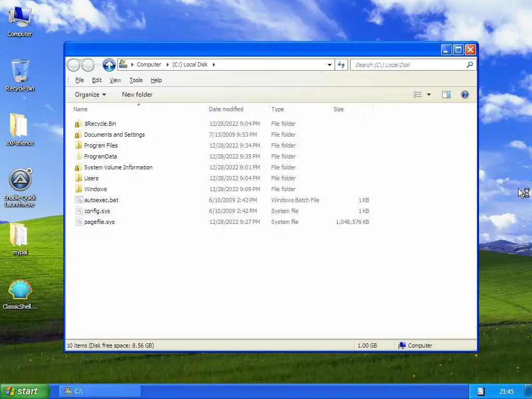This screenshot has height=399, width=532.
Task: Click Computer in the address breadcrumb
Action: click(149, 64)
